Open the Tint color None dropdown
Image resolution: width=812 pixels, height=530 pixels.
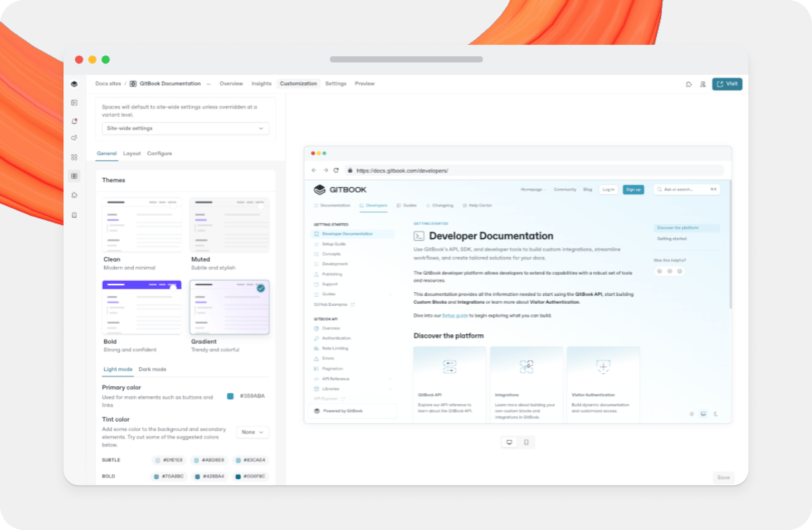pyautogui.click(x=253, y=432)
